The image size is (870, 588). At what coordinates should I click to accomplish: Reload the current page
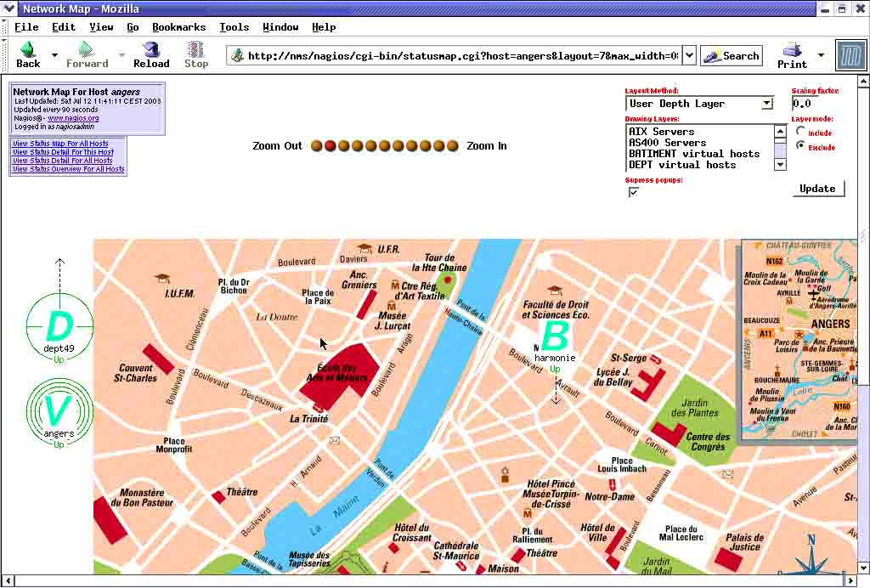(x=151, y=50)
